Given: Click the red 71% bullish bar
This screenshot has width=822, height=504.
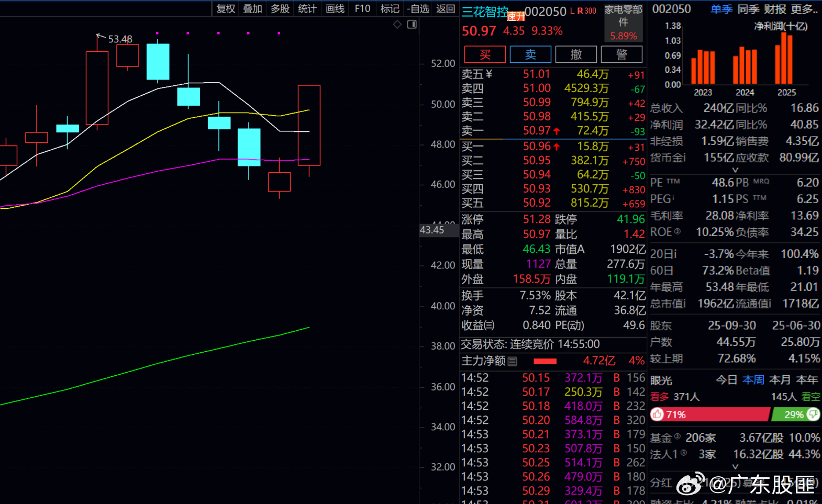Looking at the screenshot, I should tap(710, 415).
